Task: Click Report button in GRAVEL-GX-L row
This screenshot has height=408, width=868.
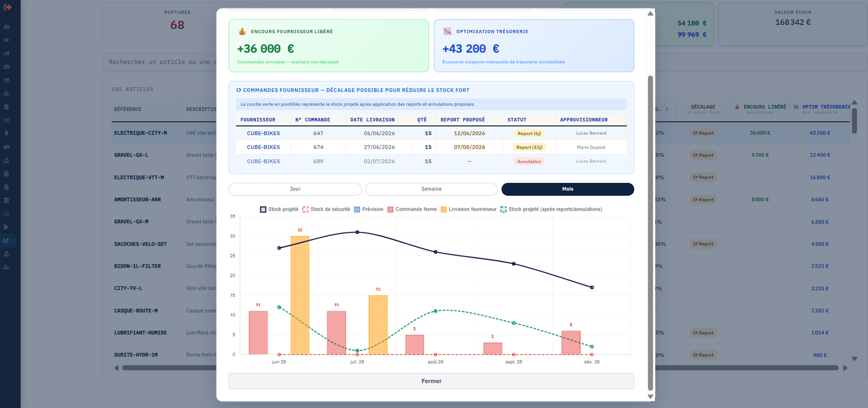Action: point(703,155)
